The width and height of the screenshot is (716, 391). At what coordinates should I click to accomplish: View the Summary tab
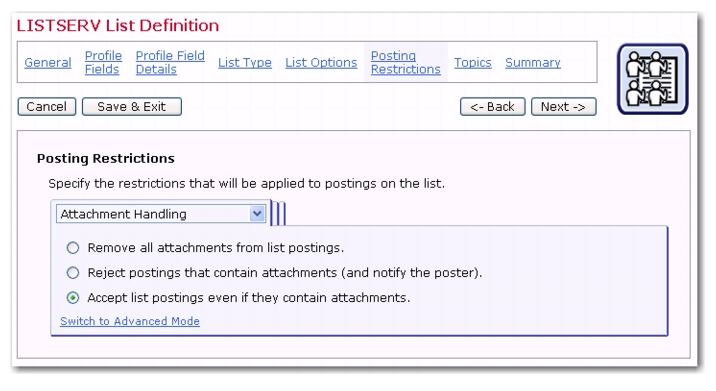click(533, 63)
